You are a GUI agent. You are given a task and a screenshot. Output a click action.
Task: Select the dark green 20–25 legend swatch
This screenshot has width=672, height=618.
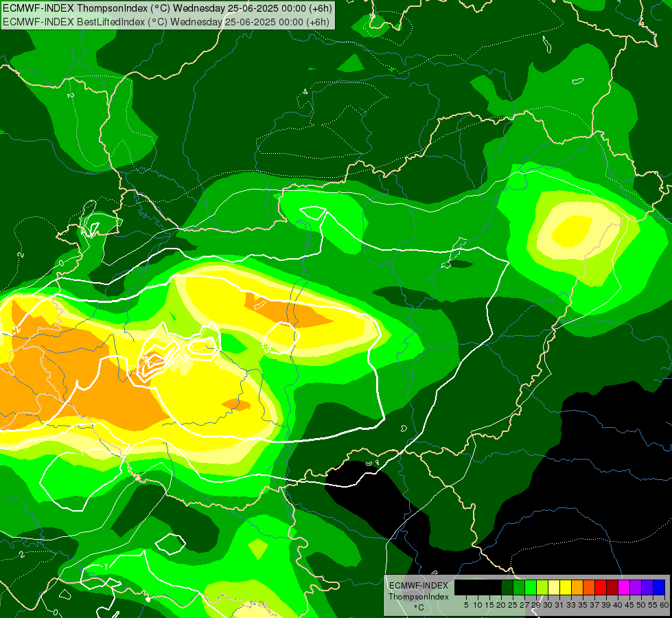click(507, 587)
